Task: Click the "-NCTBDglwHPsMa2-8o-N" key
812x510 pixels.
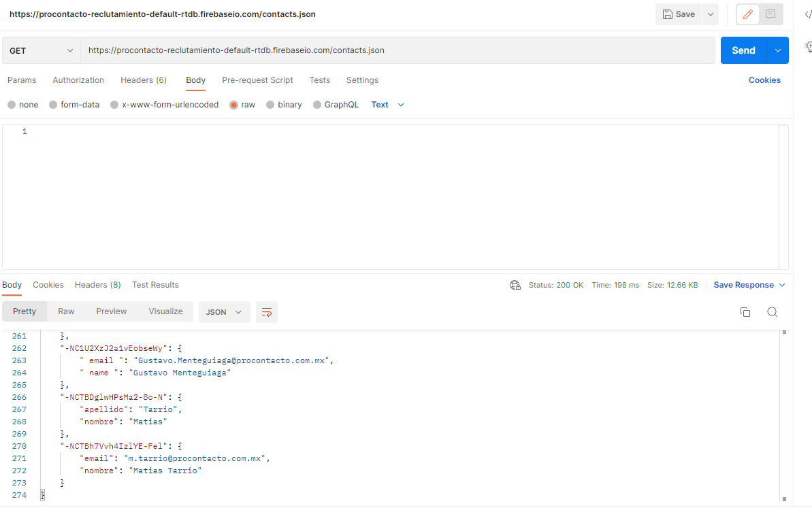Action: (114, 398)
